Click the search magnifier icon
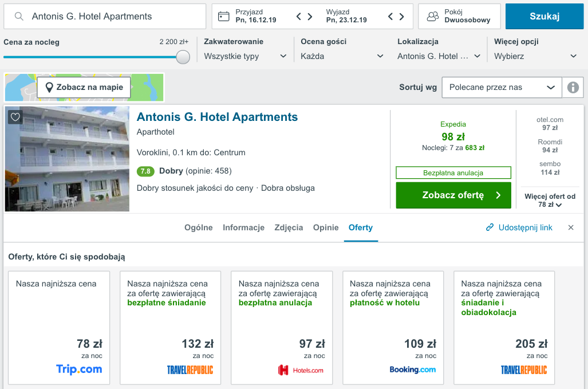Image resolution: width=588 pixels, height=389 pixels. pyautogui.click(x=19, y=16)
